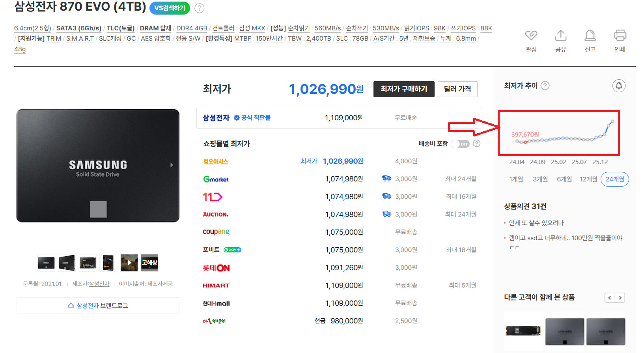Viewport: 644px width, 353px height.
Task: Open help icon beside 배송비 포함 toggle
Action: click(476, 144)
